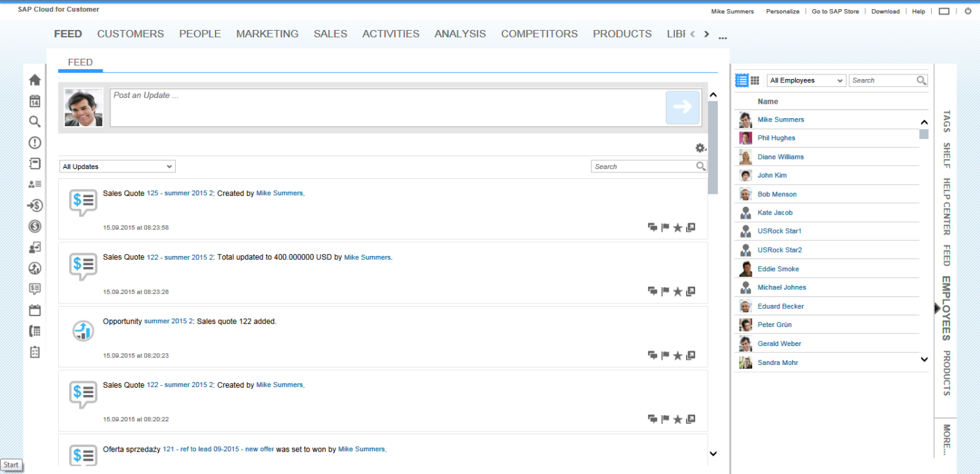Open the All Employees dropdown
The width and height of the screenshot is (980, 474).
click(806, 80)
